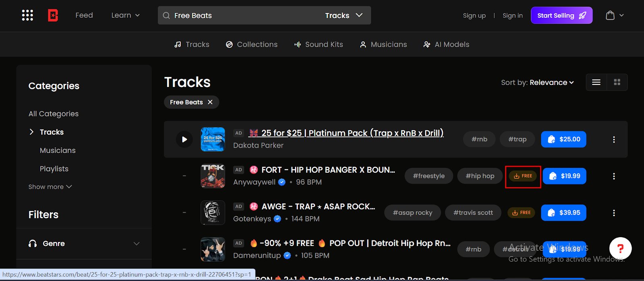Click the POP OUT Detroit track cover art
Viewport: 644px width, 281px height.
213,249
